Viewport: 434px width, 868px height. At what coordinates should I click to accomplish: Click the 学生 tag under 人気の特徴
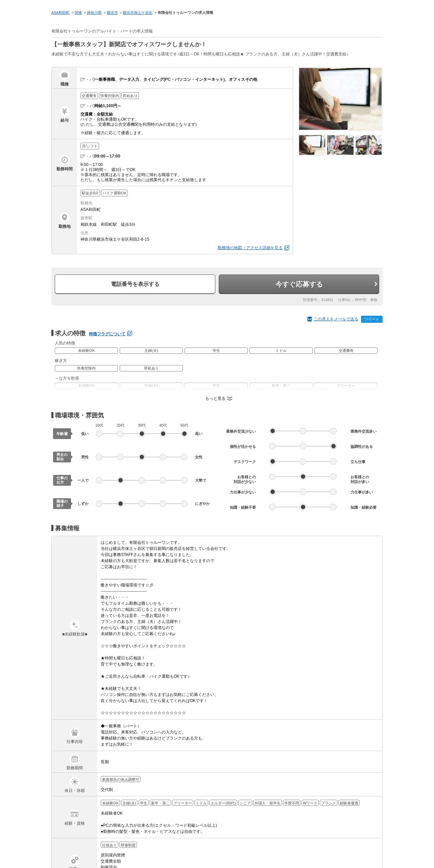[216, 351]
